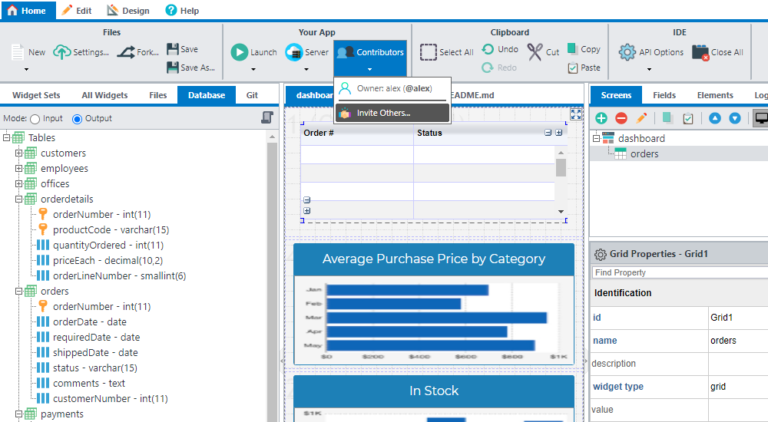This screenshot has height=422, width=768.
Task: Click the script icon beside Mode options
Action: point(267,118)
